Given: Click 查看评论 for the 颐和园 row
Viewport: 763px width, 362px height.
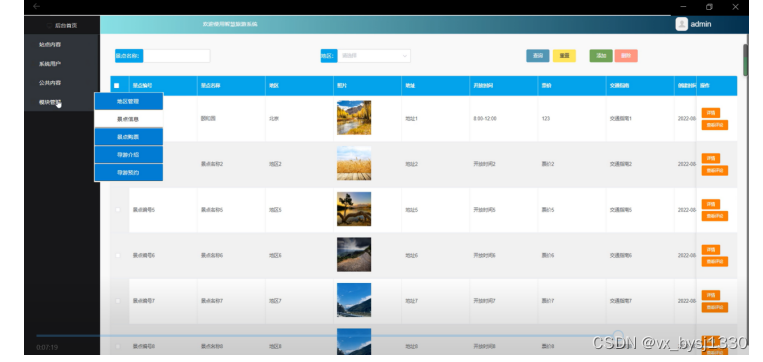Looking at the screenshot, I should pos(714,125).
